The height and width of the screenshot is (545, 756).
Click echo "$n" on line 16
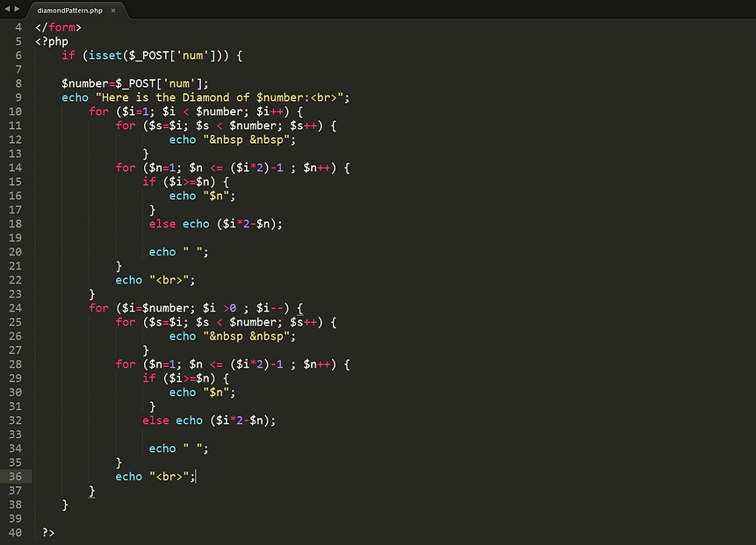click(202, 196)
